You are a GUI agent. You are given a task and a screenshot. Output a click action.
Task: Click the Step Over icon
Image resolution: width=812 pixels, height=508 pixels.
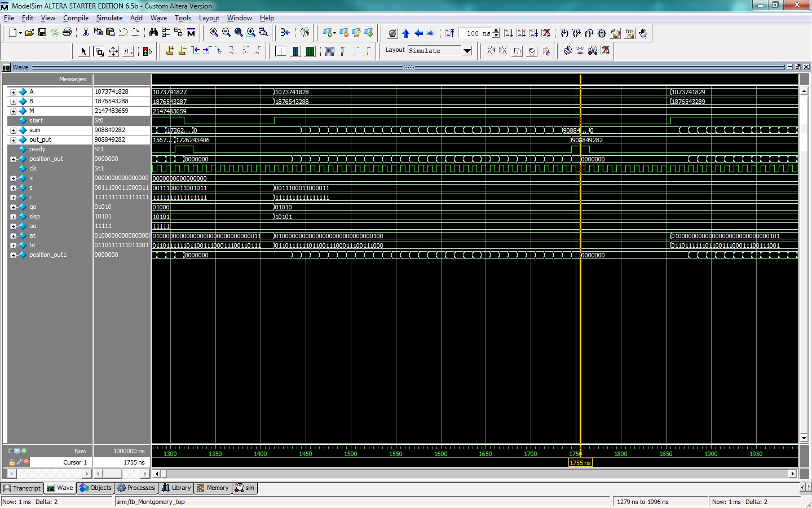click(576, 33)
